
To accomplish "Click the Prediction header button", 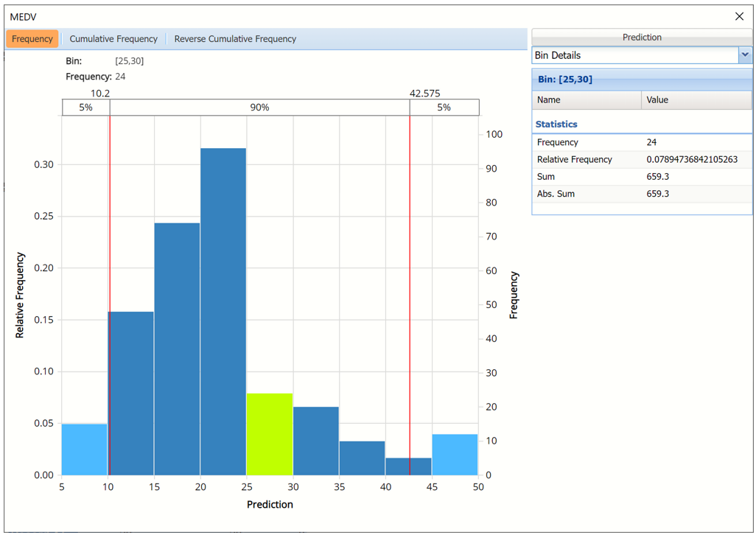I will (641, 37).
